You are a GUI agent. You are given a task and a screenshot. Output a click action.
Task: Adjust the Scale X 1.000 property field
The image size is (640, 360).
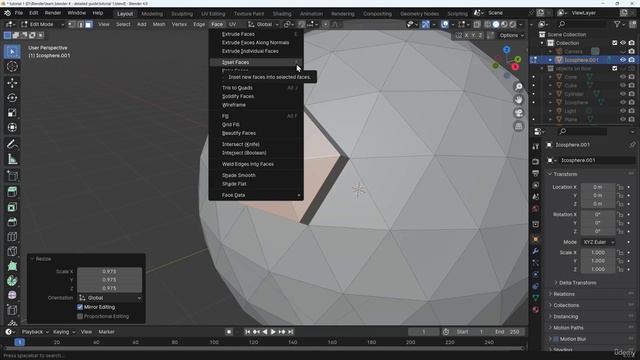coord(598,253)
